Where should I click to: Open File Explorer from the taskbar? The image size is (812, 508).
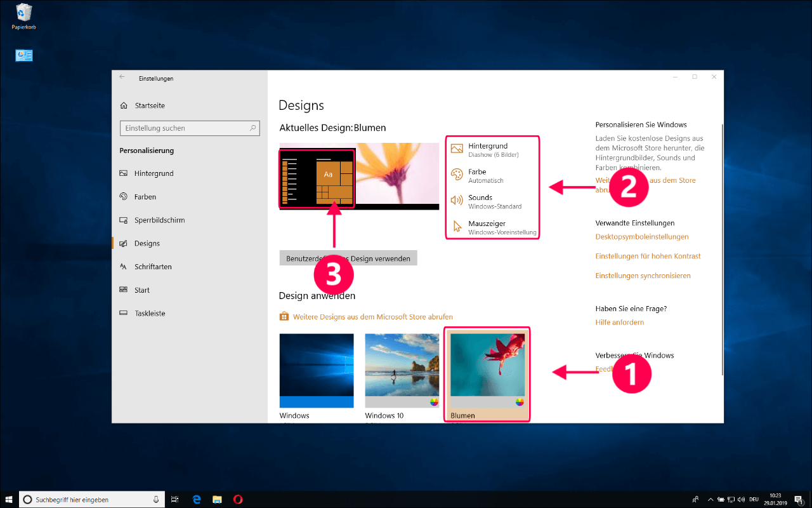(x=217, y=500)
